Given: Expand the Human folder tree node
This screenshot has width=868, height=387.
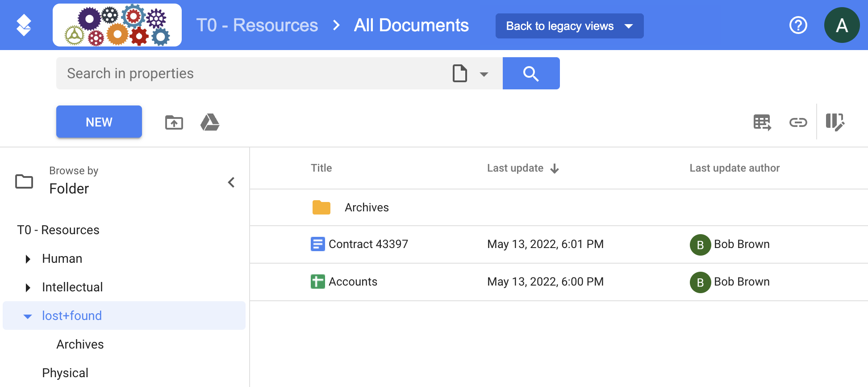Looking at the screenshot, I should click(28, 259).
